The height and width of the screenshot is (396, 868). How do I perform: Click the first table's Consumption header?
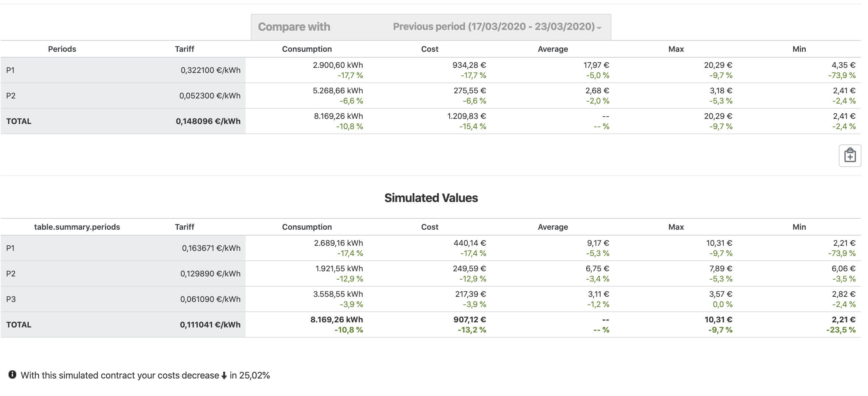coord(307,49)
